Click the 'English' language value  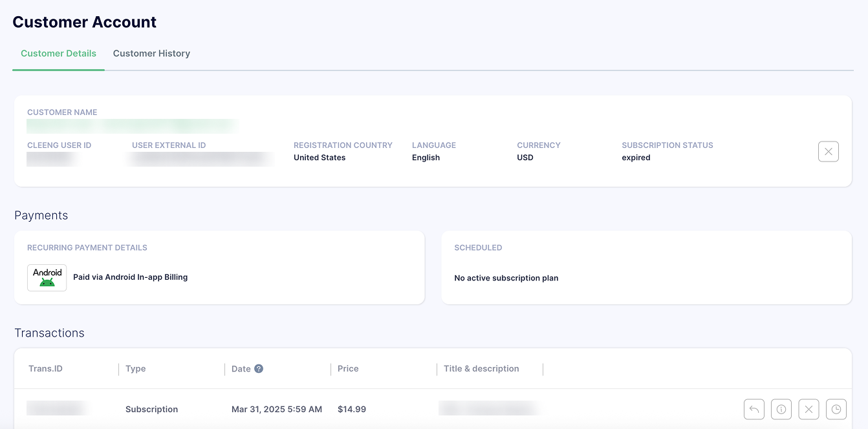(x=426, y=158)
